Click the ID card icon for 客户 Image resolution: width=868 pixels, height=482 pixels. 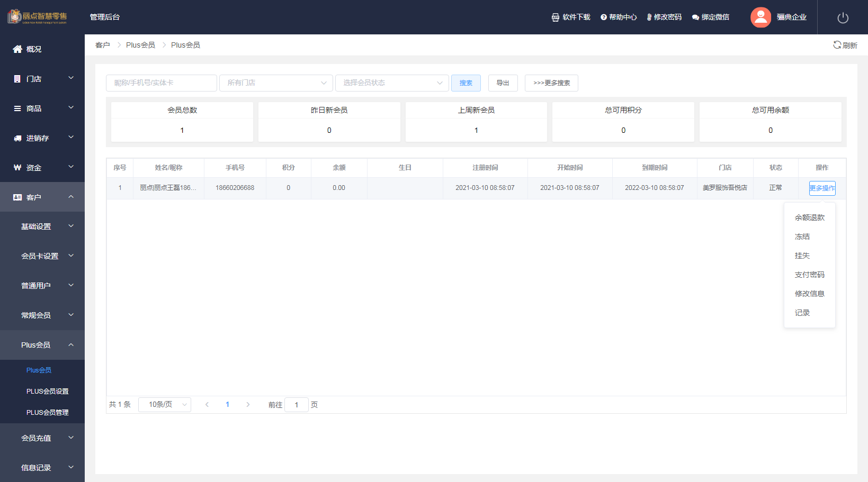tap(17, 197)
